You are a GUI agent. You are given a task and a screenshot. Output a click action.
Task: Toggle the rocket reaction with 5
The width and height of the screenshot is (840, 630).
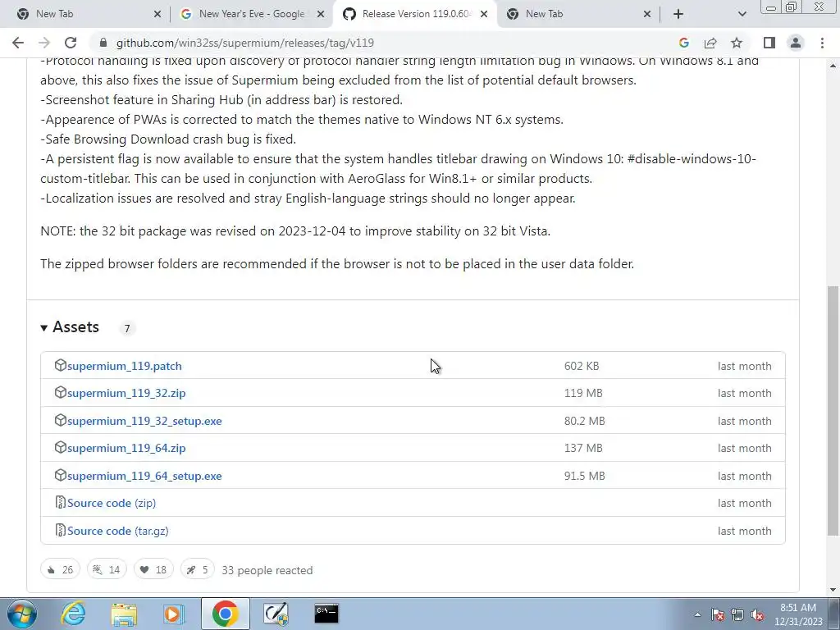pyautogui.click(x=197, y=569)
